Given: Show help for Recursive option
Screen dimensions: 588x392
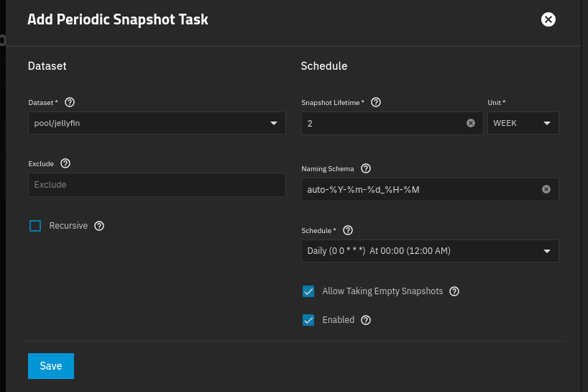Looking at the screenshot, I should point(99,226).
